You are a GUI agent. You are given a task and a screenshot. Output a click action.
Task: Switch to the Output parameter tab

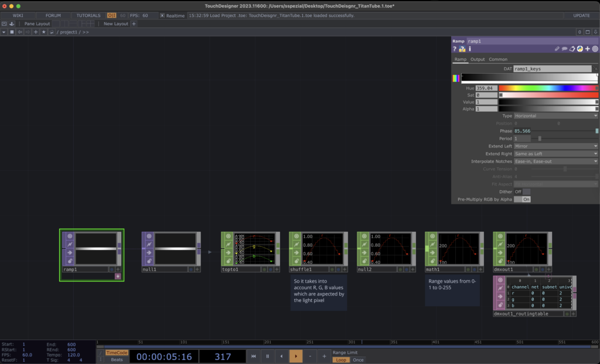478,59
